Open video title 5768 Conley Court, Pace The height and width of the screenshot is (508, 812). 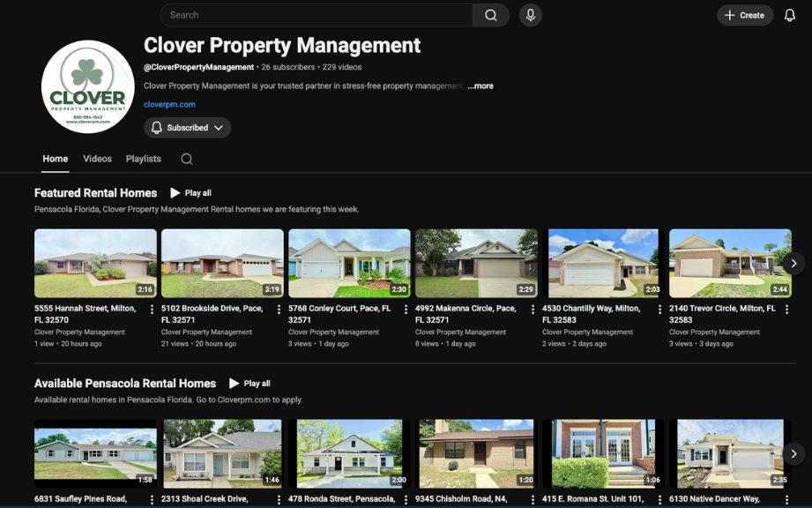coord(339,314)
